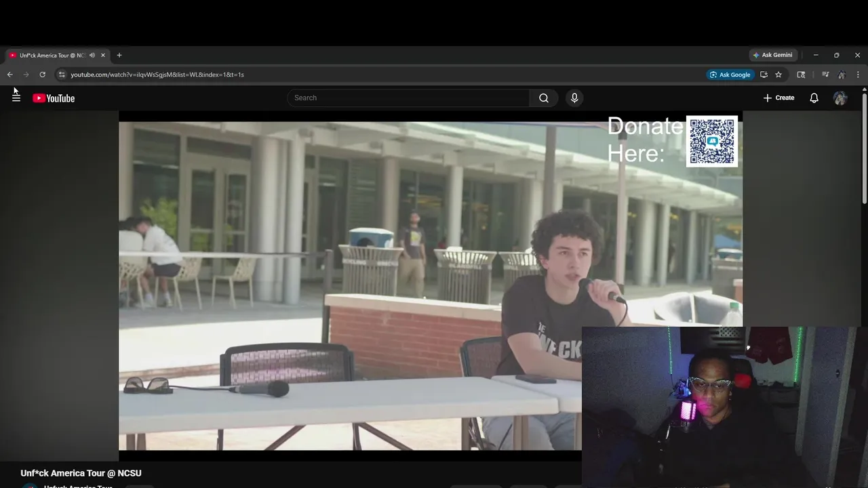Open Chrome three-dot menu

pos(858,75)
